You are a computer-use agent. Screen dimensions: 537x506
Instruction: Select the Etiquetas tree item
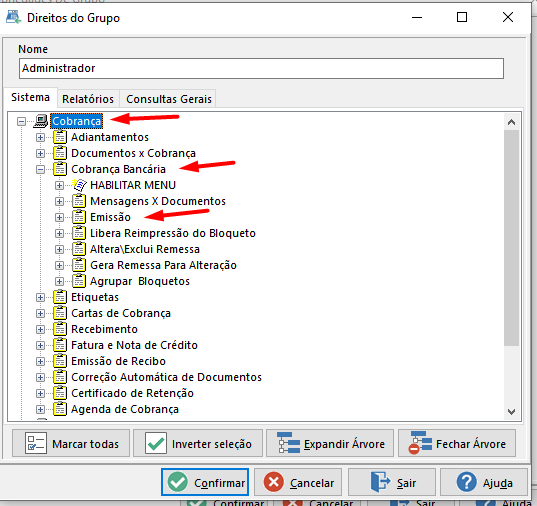click(95, 297)
